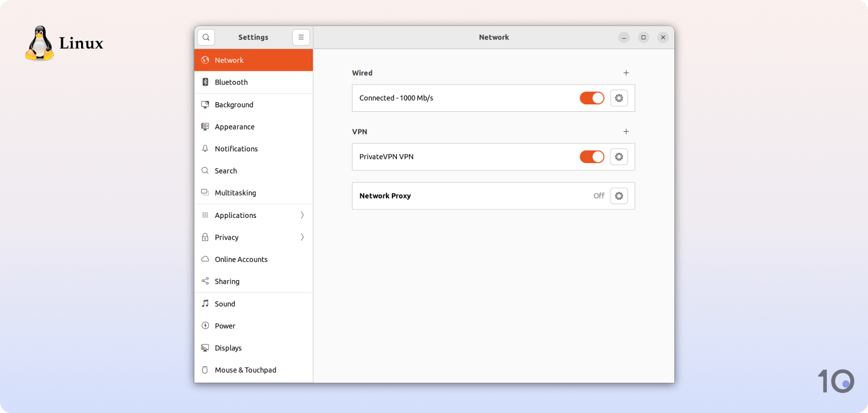
Task: Click the Appearance icon in sidebar
Action: (205, 127)
